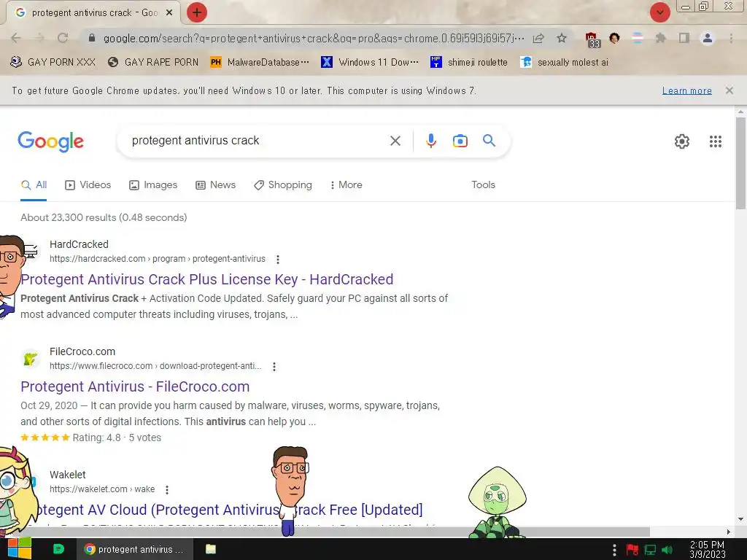The width and height of the screenshot is (747, 560).
Task: Select the All results tab
Action: point(34,185)
